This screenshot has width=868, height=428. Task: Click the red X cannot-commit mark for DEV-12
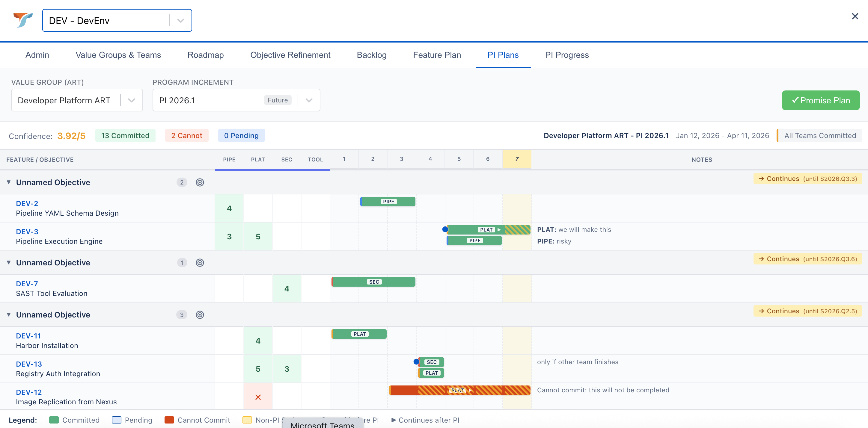pyautogui.click(x=258, y=397)
